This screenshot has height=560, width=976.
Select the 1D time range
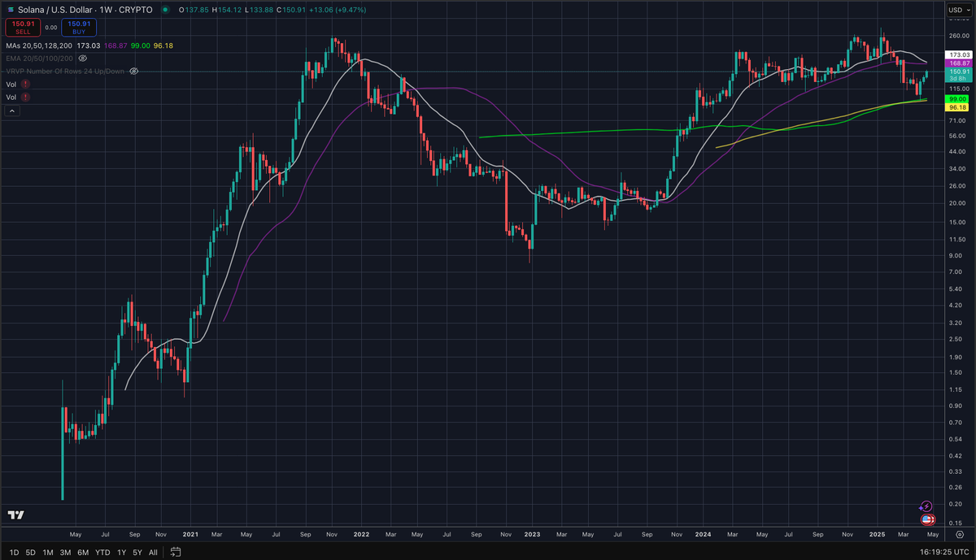click(12, 552)
